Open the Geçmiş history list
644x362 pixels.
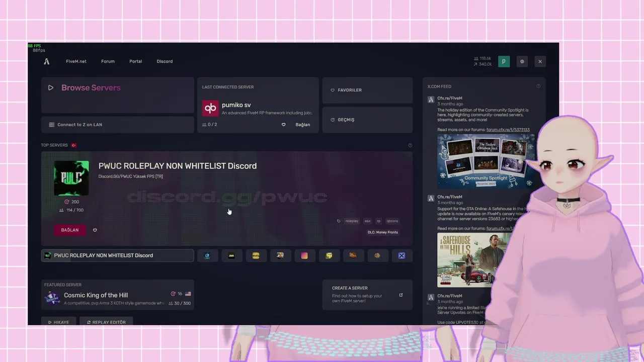(367, 120)
